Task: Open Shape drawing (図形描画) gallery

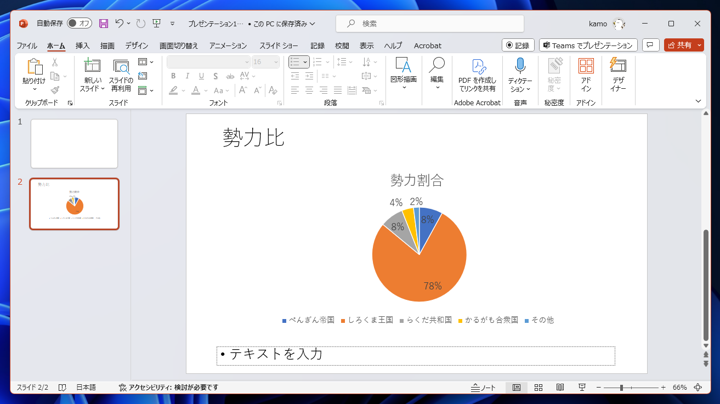Action: pyautogui.click(x=403, y=73)
